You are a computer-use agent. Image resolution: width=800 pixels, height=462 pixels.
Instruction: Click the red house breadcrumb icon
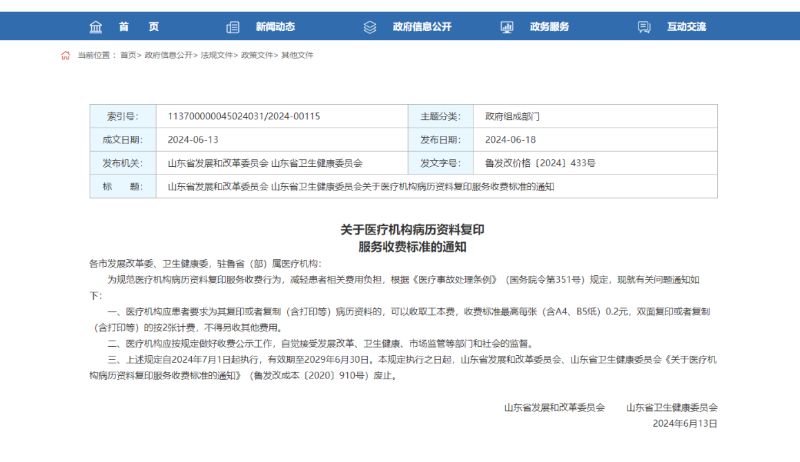[65, 55]
